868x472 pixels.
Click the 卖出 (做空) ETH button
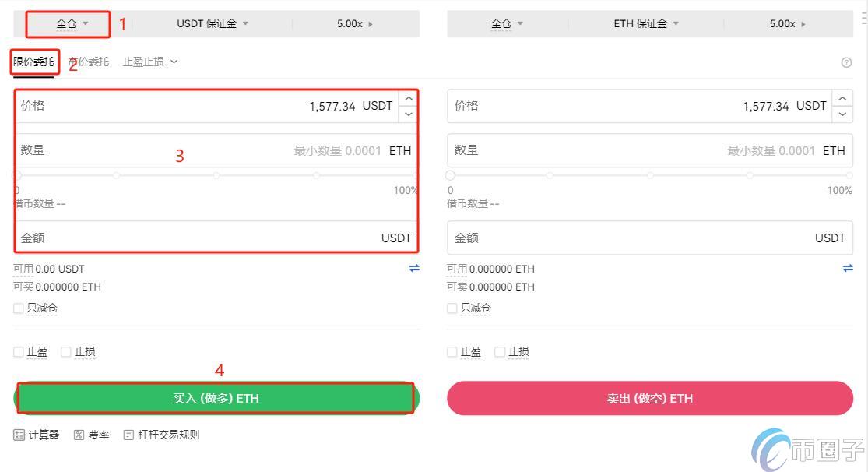pos(651,397)
